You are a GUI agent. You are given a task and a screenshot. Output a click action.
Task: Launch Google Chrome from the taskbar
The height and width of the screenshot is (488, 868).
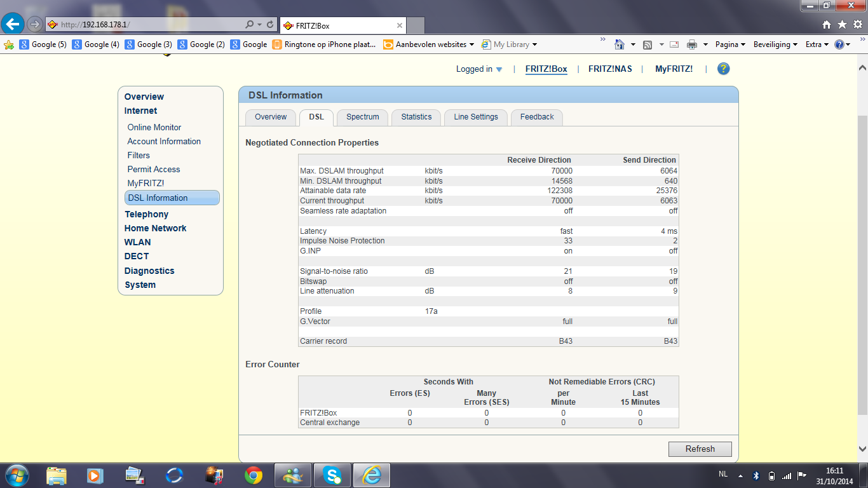pos(254,475)
